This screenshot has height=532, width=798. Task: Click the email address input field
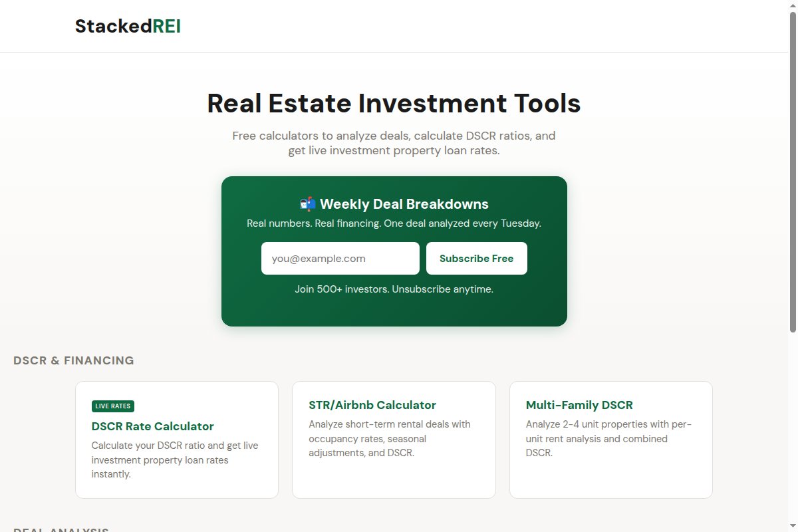(x=340, y=258)
